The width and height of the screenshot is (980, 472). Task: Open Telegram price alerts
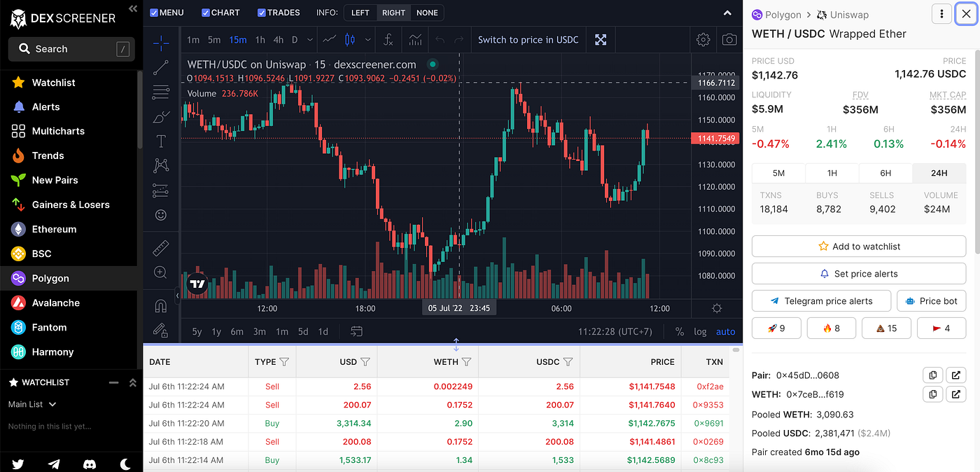point(821,301)
